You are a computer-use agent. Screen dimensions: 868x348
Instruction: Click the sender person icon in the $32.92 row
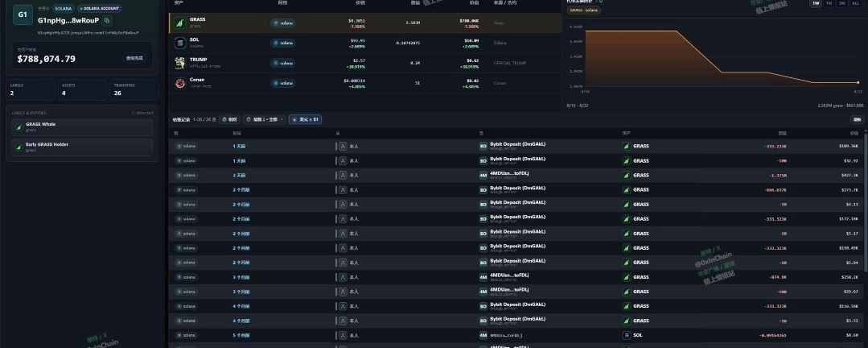pos(343,160)
